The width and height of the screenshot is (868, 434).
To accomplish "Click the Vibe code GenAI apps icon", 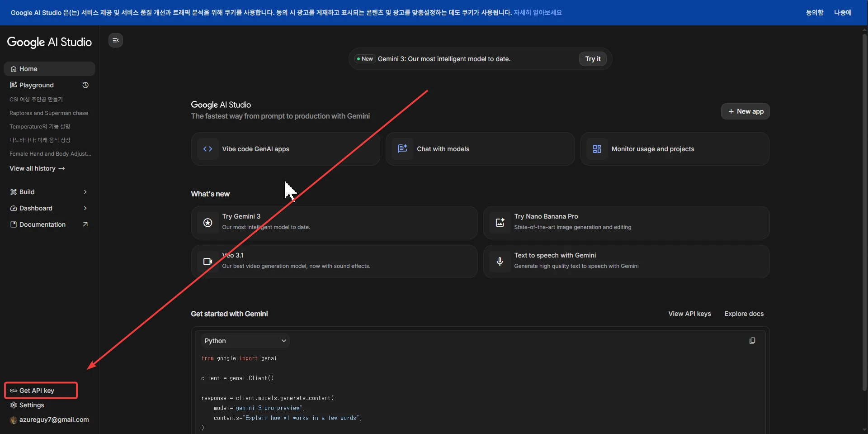I will (208, 149).
